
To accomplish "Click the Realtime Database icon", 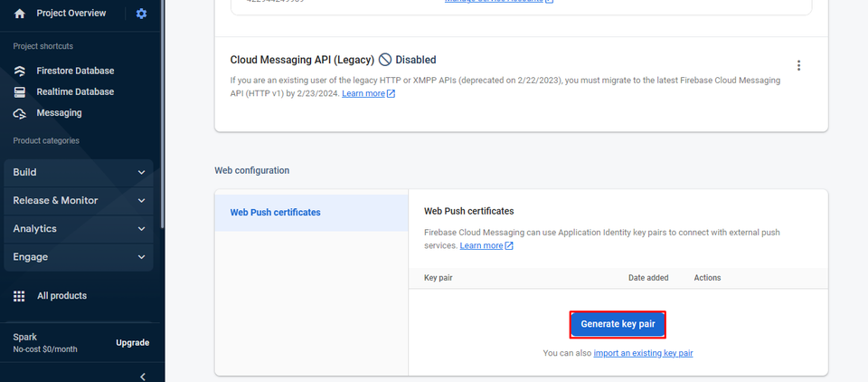I will pos(19,92).
